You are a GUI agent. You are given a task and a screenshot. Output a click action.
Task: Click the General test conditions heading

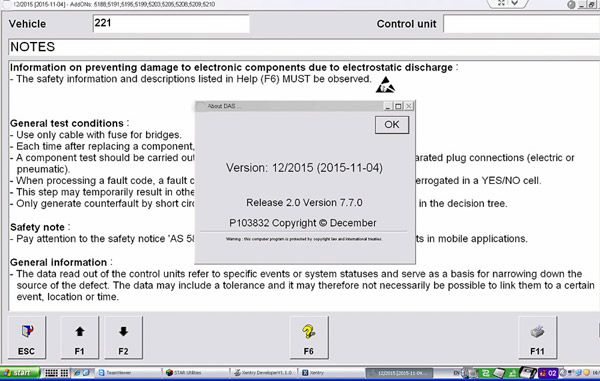pyautogui.click(x=67, y=124)
